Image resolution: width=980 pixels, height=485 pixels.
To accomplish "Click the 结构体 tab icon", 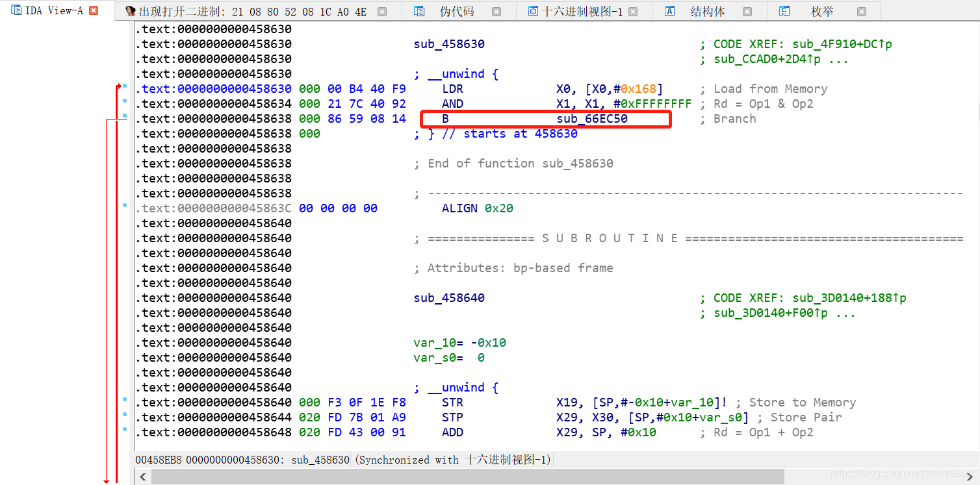I will click(x=670, y=11).
